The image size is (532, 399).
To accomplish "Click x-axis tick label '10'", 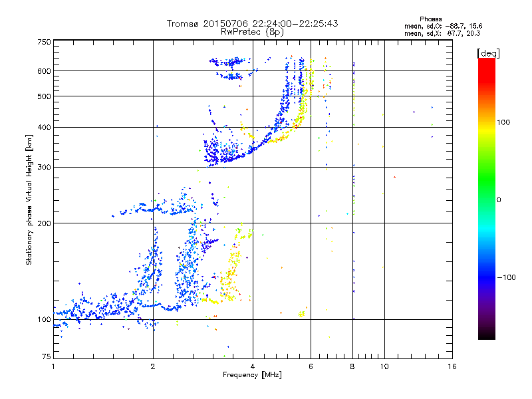I will coord(384,366).
